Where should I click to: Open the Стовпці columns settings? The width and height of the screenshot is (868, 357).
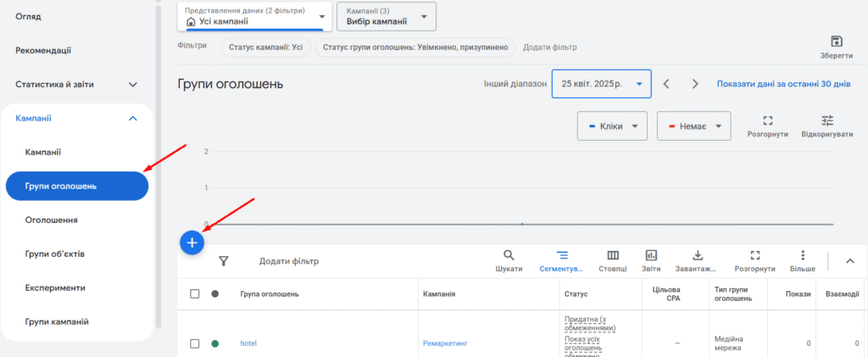[612, 256]
